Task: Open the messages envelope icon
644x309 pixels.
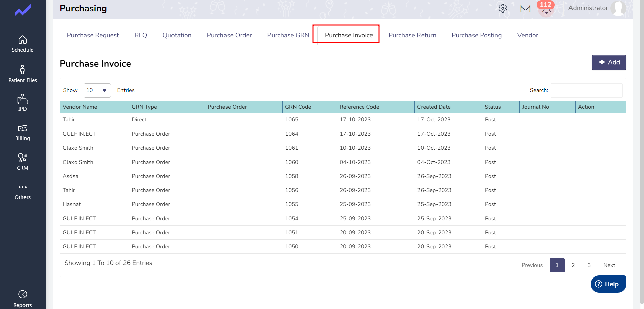Action: [525, 8]
